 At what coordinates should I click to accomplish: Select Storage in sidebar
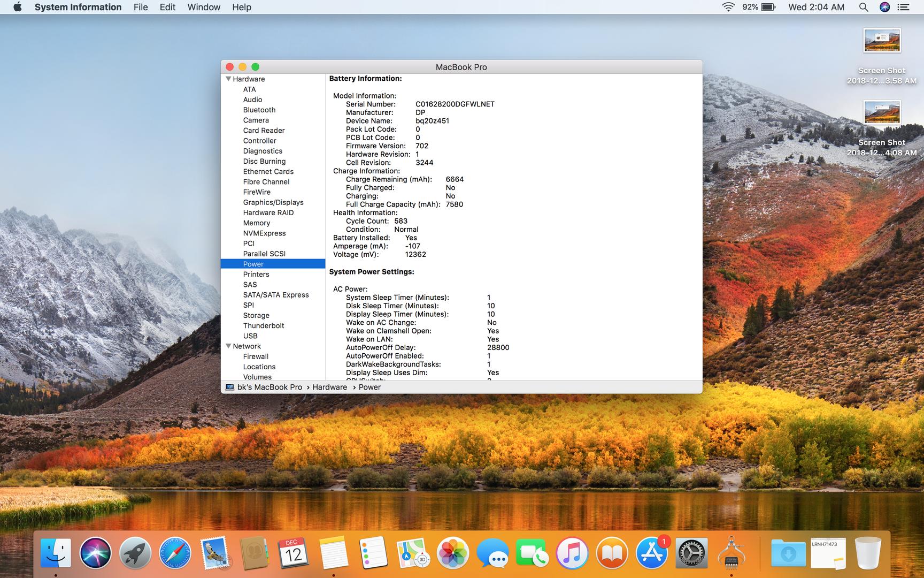point(256,315)
